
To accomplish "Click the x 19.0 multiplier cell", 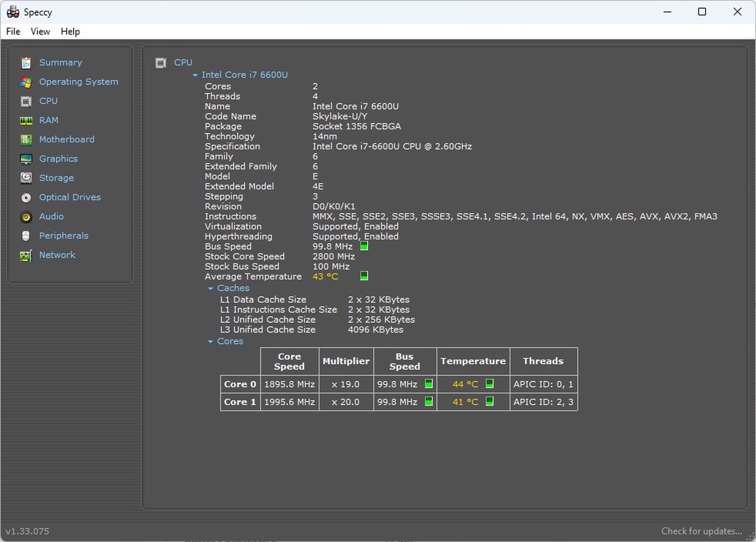I will point(346,384).
